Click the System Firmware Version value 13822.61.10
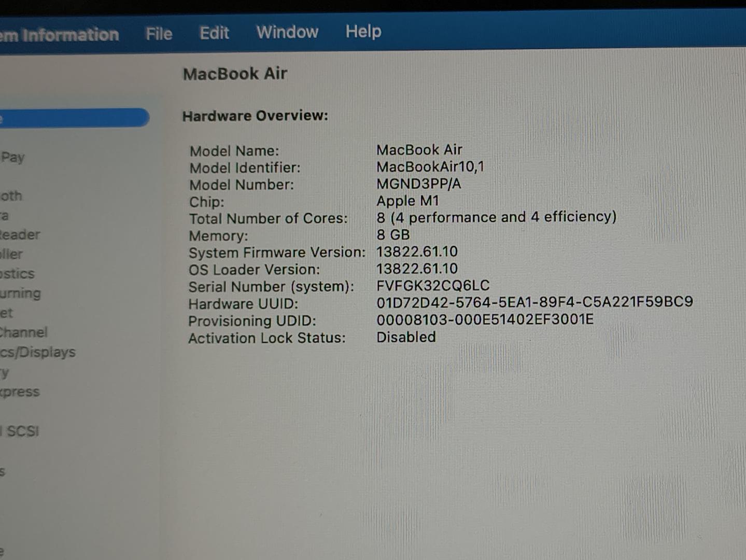Screen dimensions: 746x560 click(417, 252)
